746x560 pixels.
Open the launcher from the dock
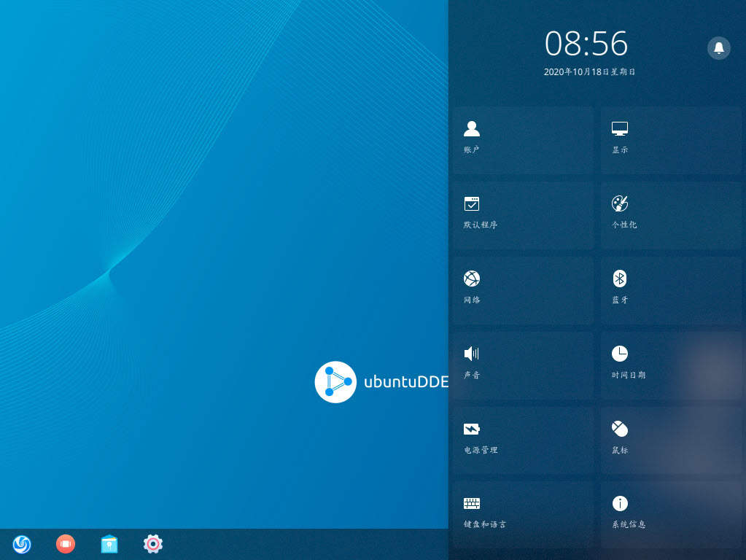22,544
